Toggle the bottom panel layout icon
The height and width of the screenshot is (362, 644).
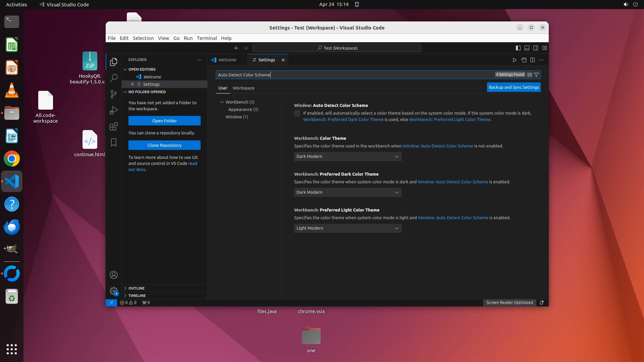point(527,48)
